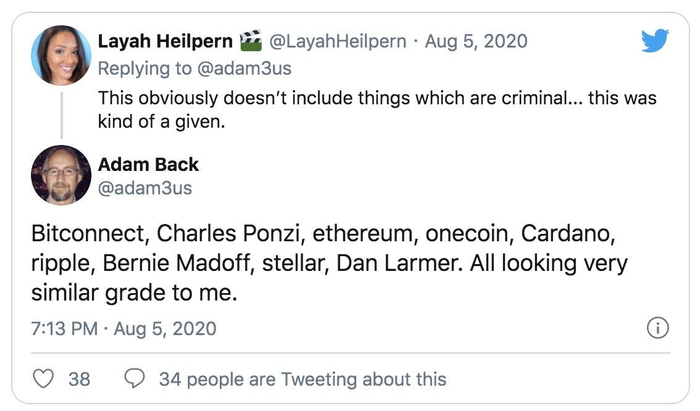
Task: Open the tweet info circle icon
Action: tap(657, 328)
